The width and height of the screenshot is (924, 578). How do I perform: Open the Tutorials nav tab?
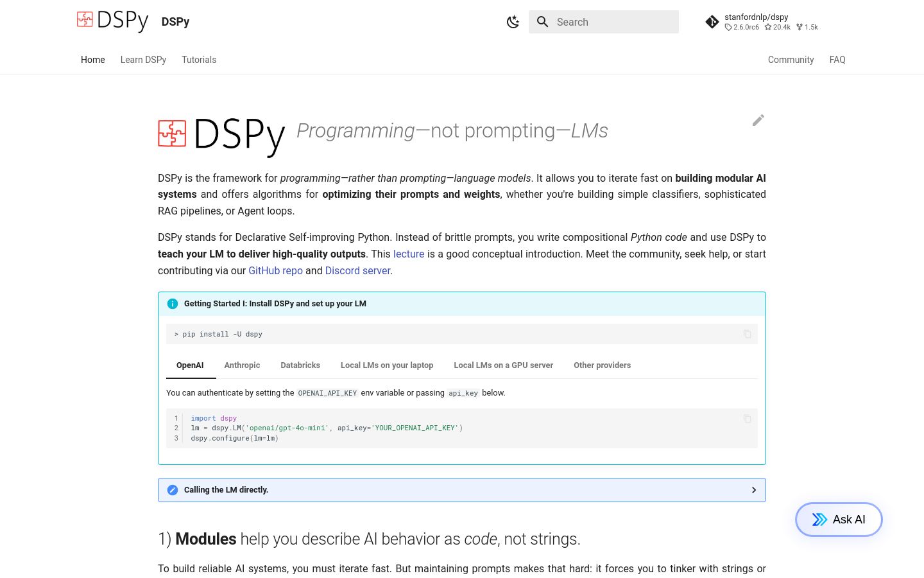click(x=199, y=60)
